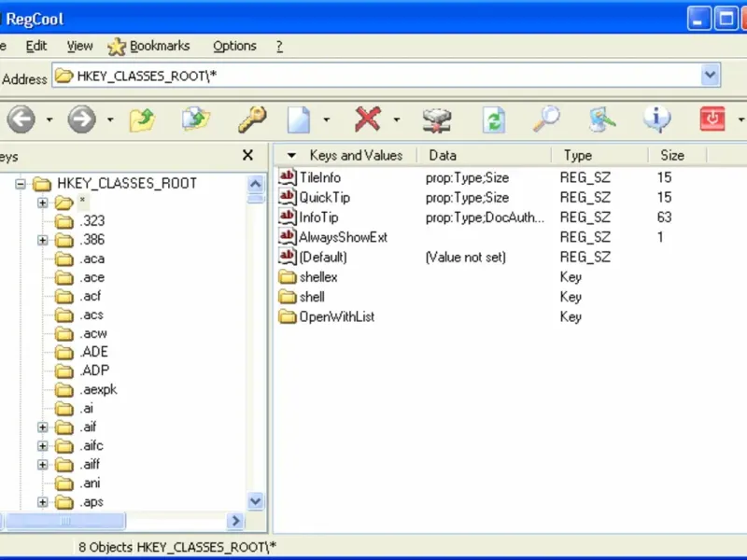Refresh view with green arrows icon
The image size is (747, 560).
[x=494, y=120]
